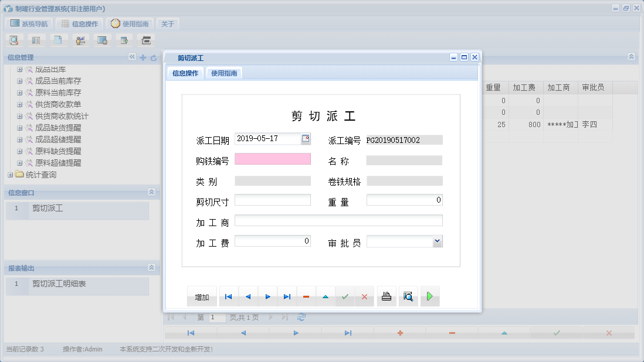Click the pink 购铁编号 input field

(272, 159)
